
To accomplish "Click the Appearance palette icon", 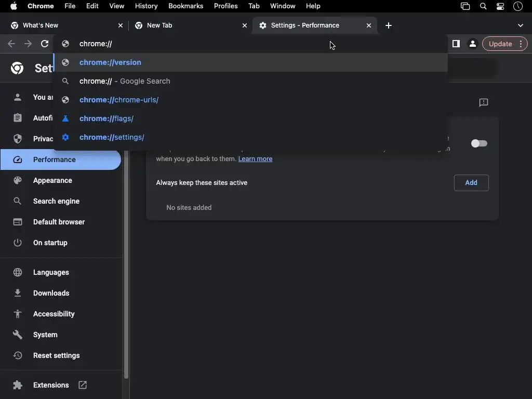I will click(x=18, y=180).
